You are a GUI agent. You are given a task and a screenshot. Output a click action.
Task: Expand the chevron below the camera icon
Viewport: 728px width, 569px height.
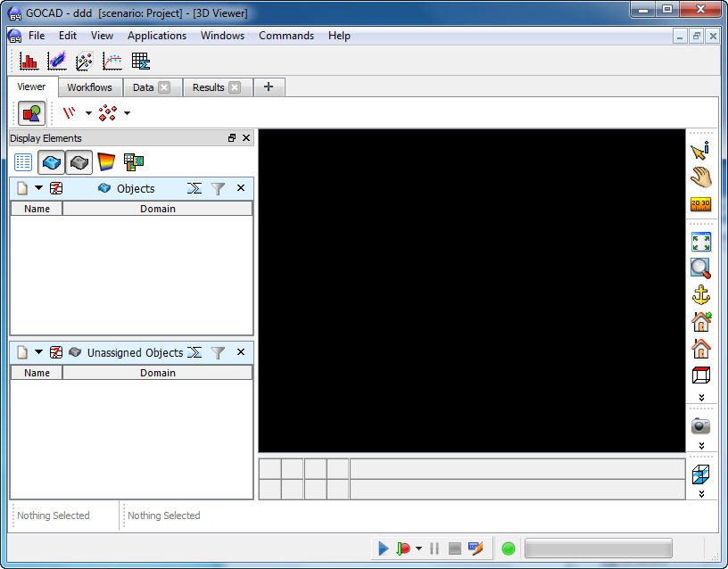point(701,446)
